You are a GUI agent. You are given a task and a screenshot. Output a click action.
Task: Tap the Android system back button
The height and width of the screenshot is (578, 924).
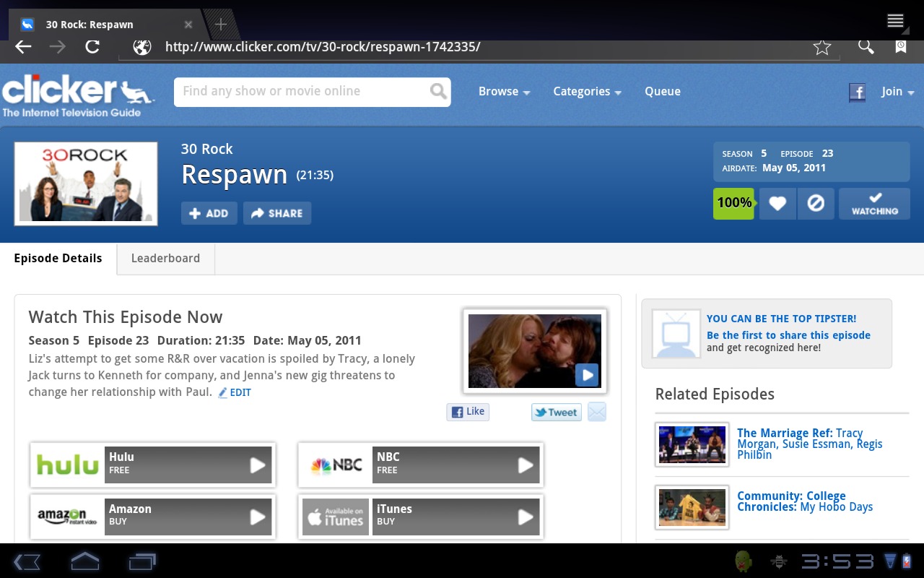click(x=27, y=561)
